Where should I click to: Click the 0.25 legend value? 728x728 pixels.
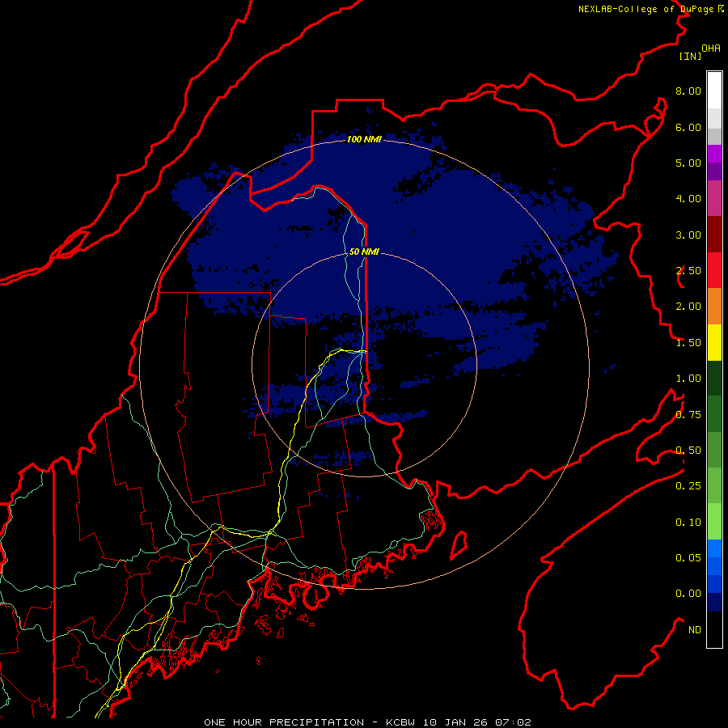[688, 486]
